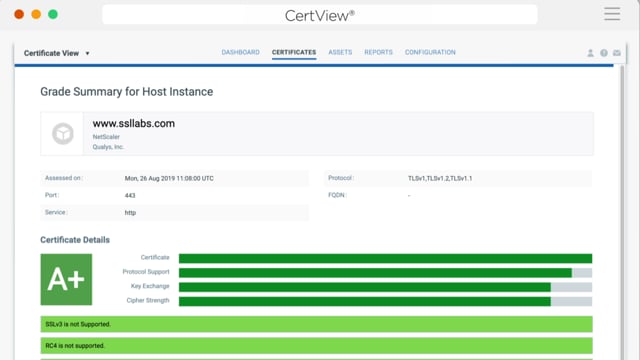640x360 pixels.
Task: Click the yellow minimize window button
Action: (36, 14)
